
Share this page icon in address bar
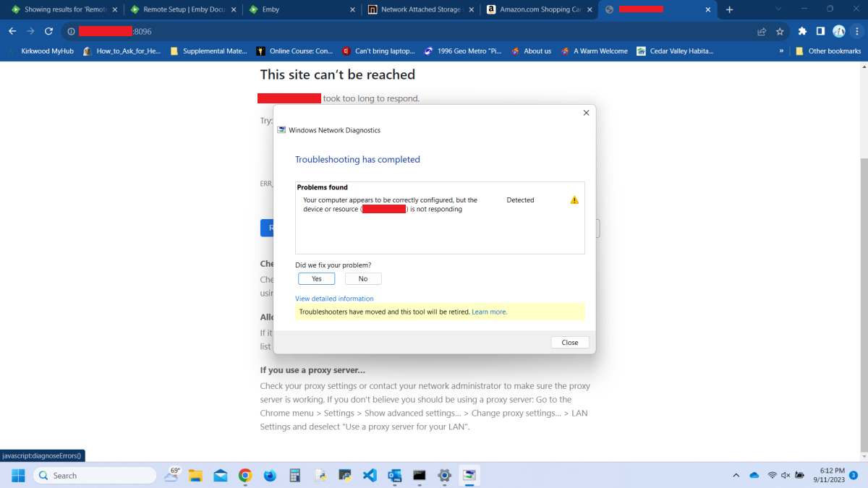point(762,31)
